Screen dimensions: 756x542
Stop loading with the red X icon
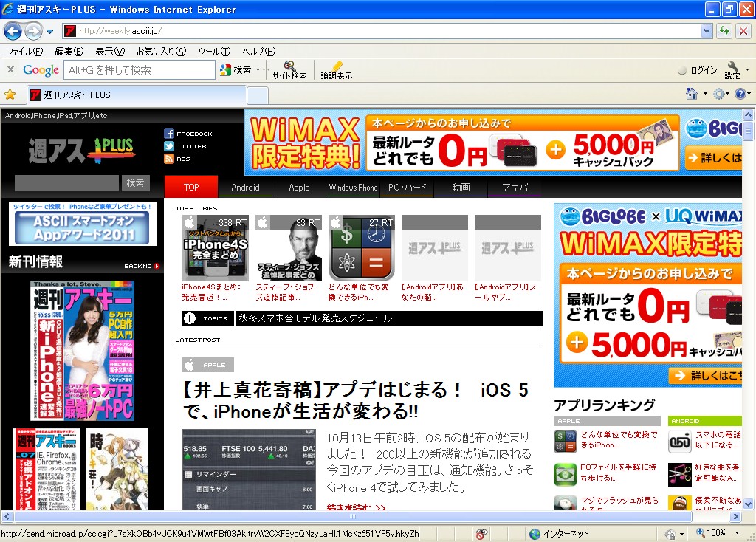click(x=743, y=31)
